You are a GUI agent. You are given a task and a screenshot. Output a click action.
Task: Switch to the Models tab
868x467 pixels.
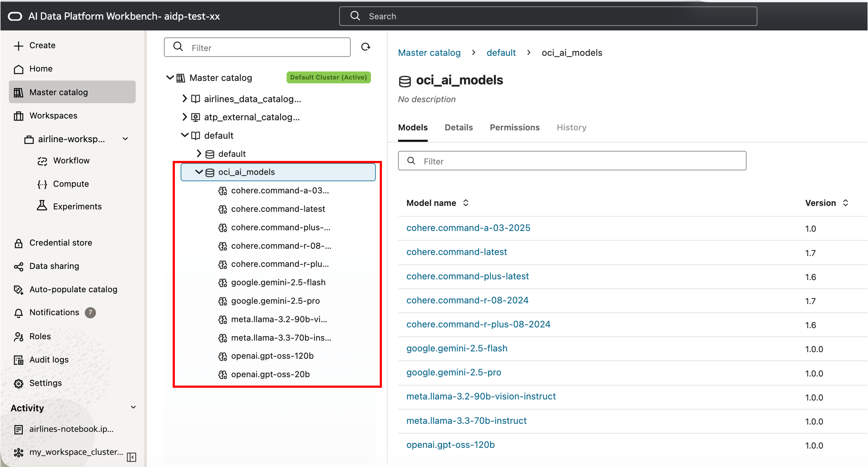tap(413, 127)
